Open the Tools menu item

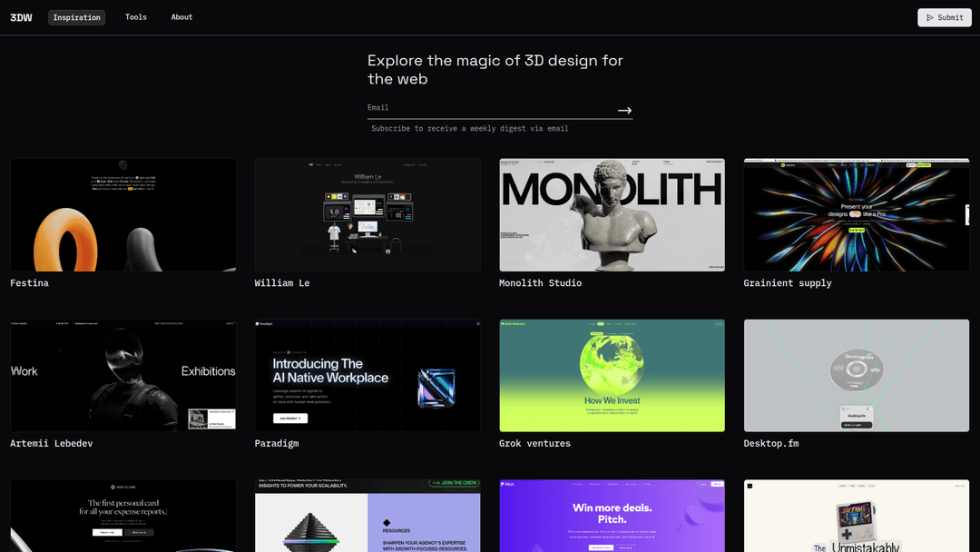[x=136, y=17]
